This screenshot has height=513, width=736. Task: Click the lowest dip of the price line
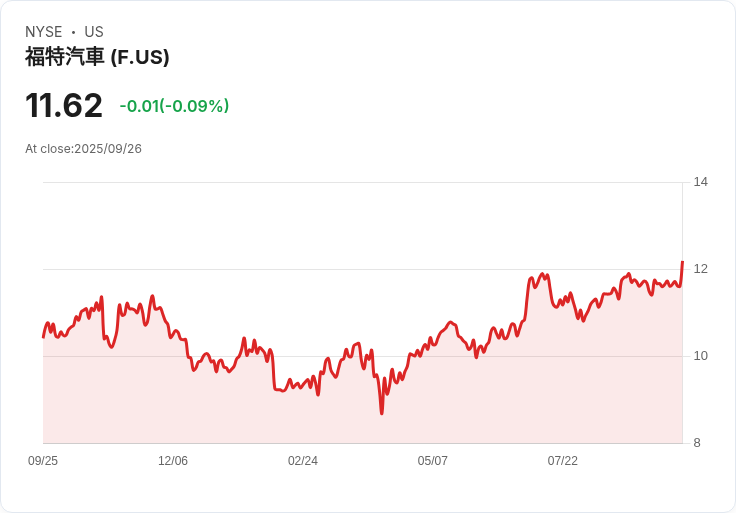pyautogui.click(x=382, y=412)
